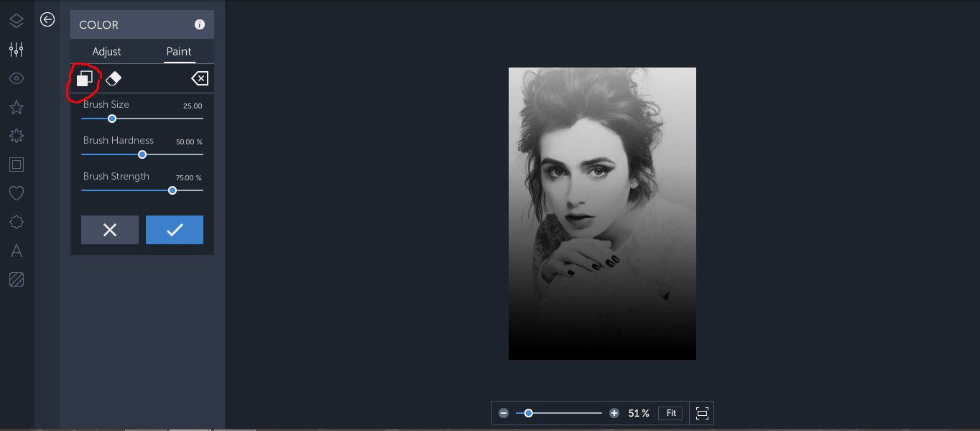Show Color tool info icon
Image resolution: width=980 pixels, height=431 pixels.
pyautogui.click(x=200, y=24)
